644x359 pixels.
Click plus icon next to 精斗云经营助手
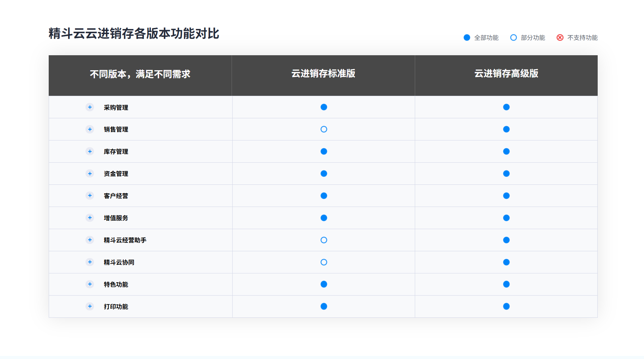[x=90, y=240]
